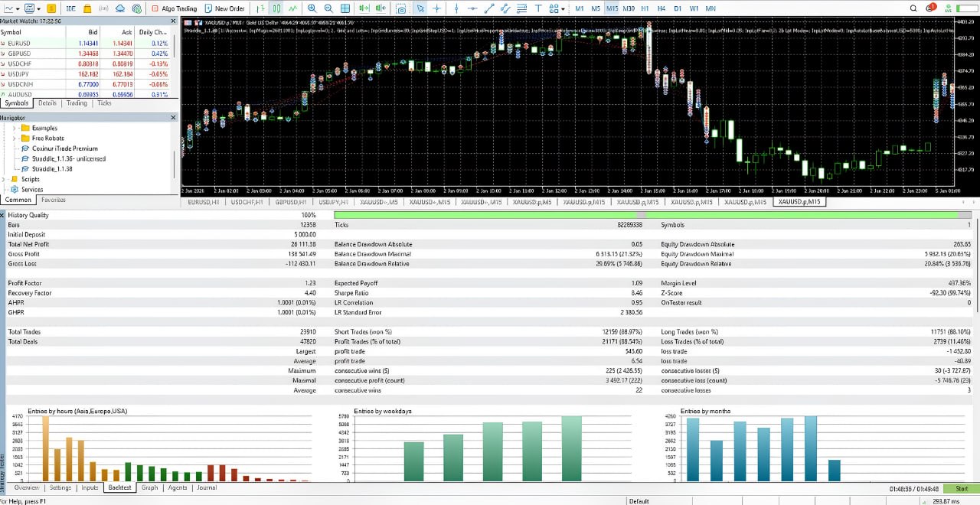
Task: Switch chart timeframe to W1
Action: point(694,8)
